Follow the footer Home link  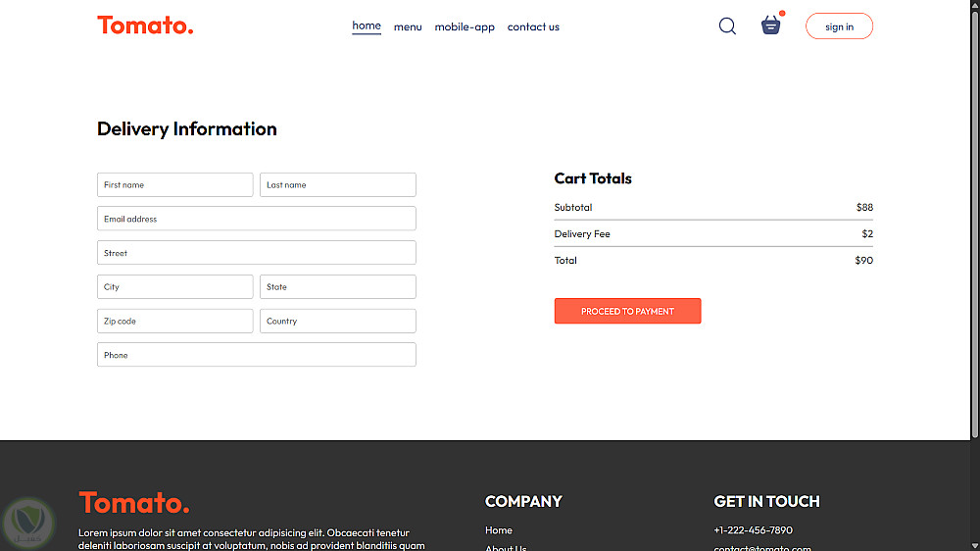click(x=499, y=530)
